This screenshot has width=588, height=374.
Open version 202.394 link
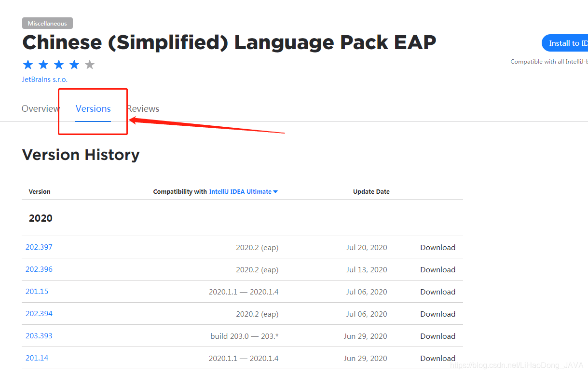39,314
